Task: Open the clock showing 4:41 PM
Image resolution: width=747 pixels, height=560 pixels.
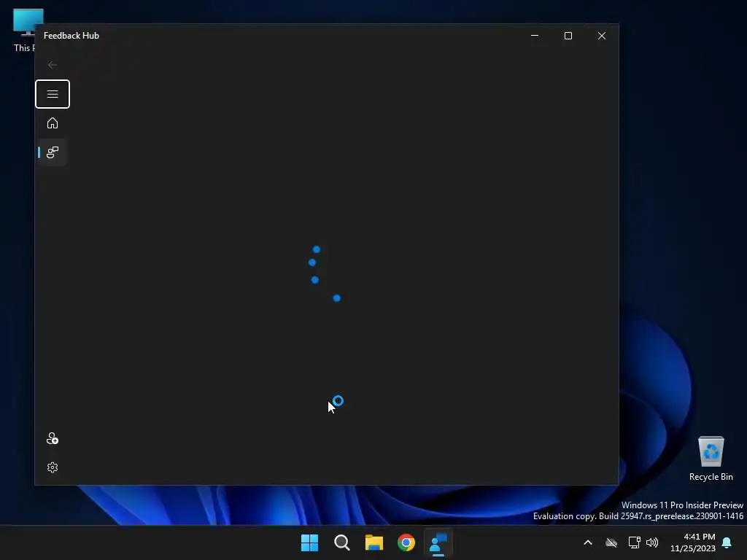Action: click(693, 542)
